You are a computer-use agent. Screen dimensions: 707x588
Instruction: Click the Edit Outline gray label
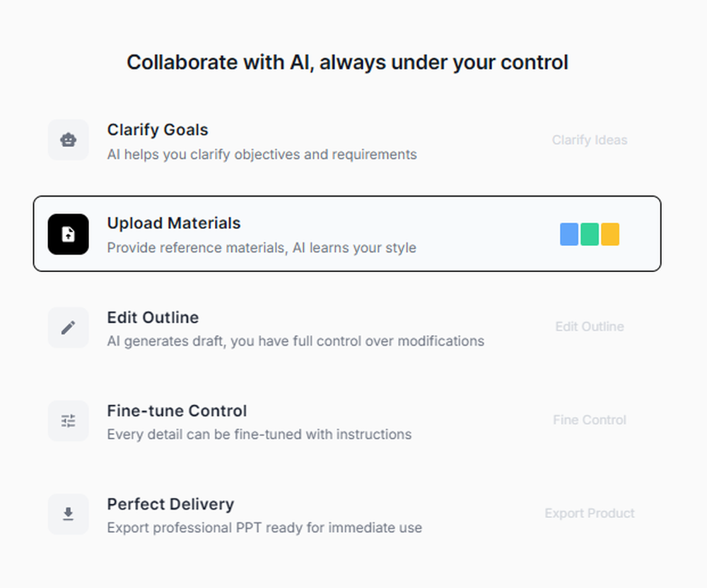click(589, 327)
